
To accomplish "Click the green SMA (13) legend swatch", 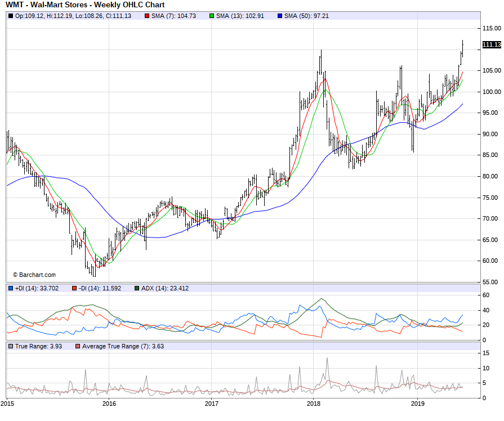I will 212,16.
